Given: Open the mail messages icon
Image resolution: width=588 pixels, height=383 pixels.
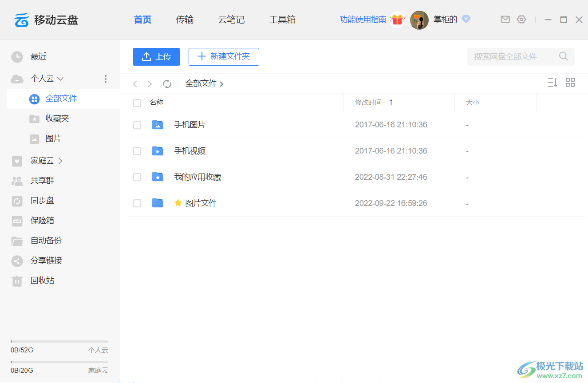Looking at the screenshot, I should click(505, 20).
